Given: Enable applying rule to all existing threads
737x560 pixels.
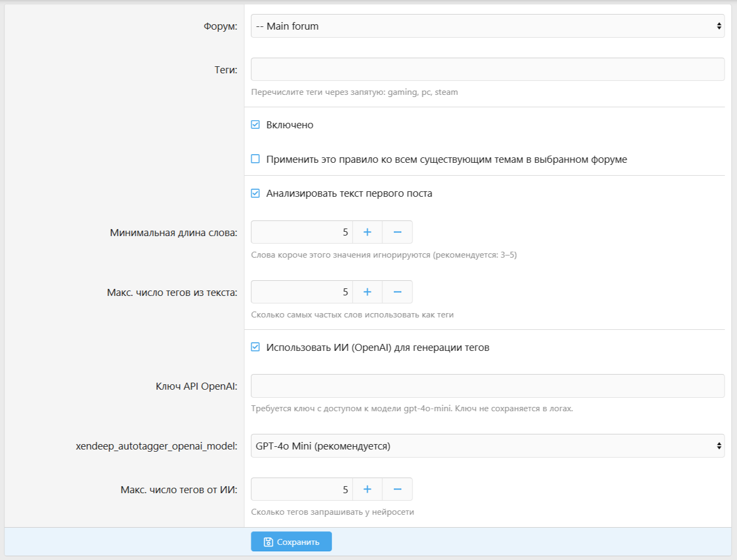Looking at the screenshot, I should click(256, 159).
